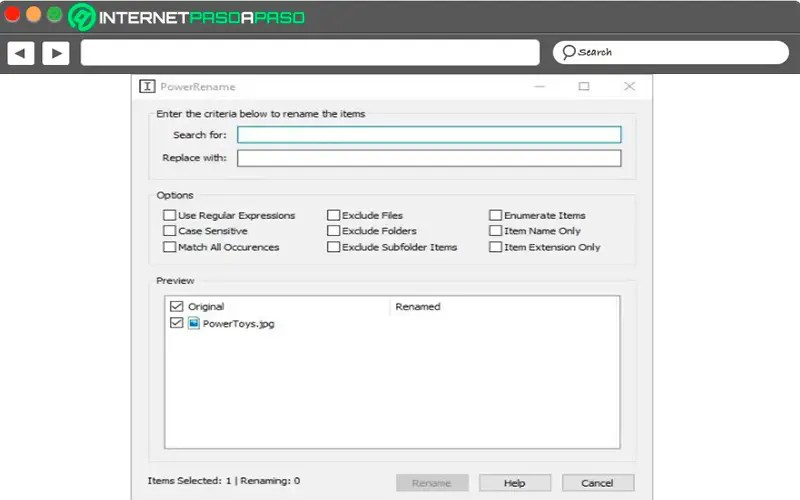Uncheck the Original select-all checkbox
800x500 pixels.
tap(177, 306)
